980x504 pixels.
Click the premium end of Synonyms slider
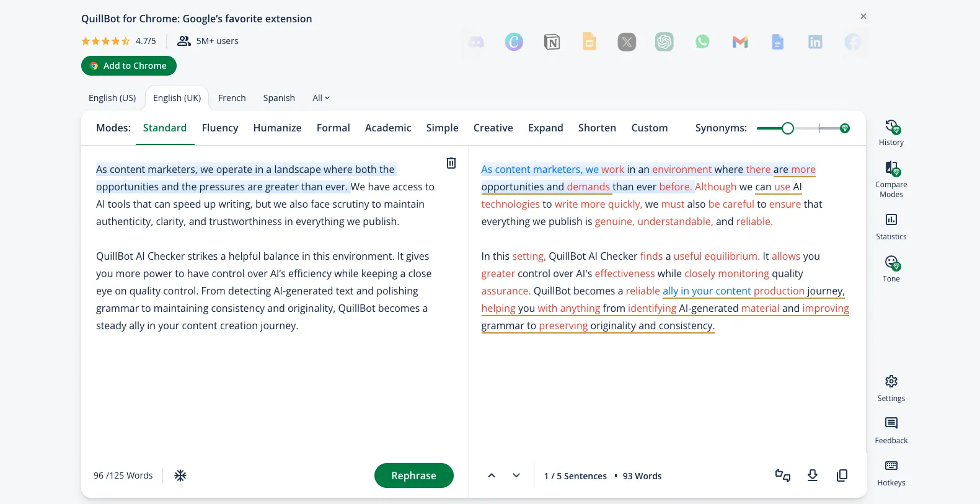pyautogui.click(x=844, y=128)
